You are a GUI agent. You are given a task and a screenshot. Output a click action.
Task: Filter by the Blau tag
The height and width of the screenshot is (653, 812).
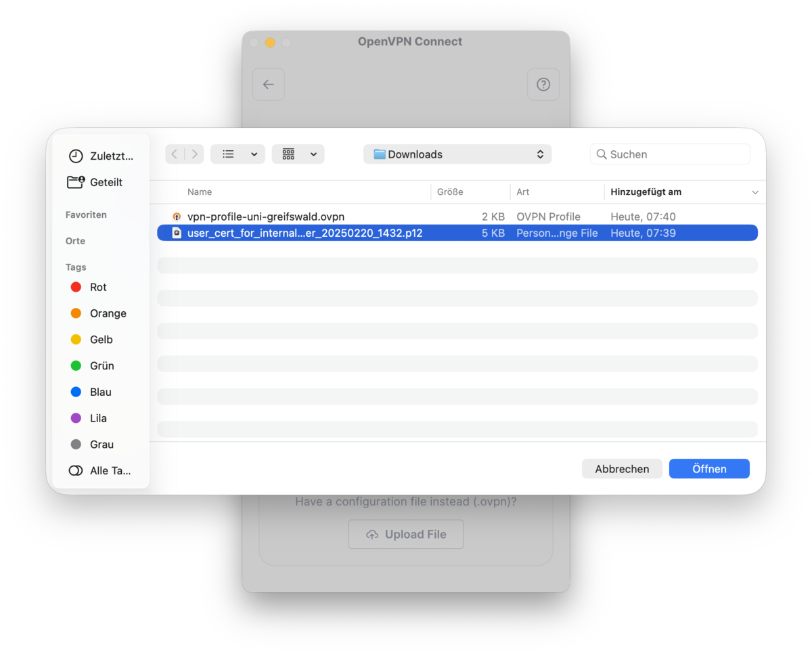click(x=91, y=392)
